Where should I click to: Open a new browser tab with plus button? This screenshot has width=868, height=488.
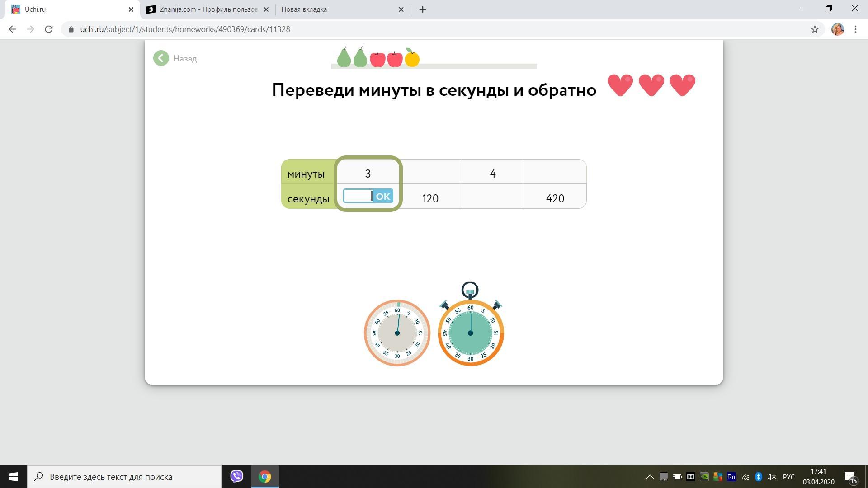coord(423,9)
